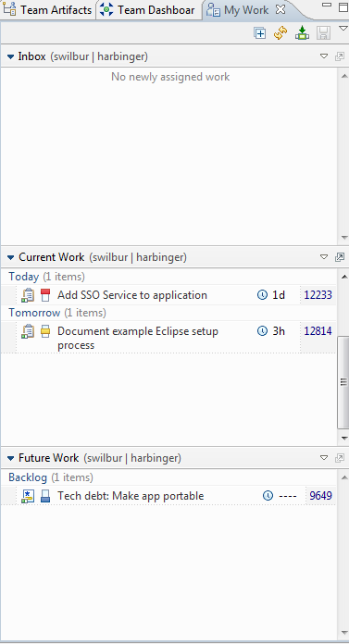Collapse the Future Work section
Screen dimensions: 349x644
(10, 458)
